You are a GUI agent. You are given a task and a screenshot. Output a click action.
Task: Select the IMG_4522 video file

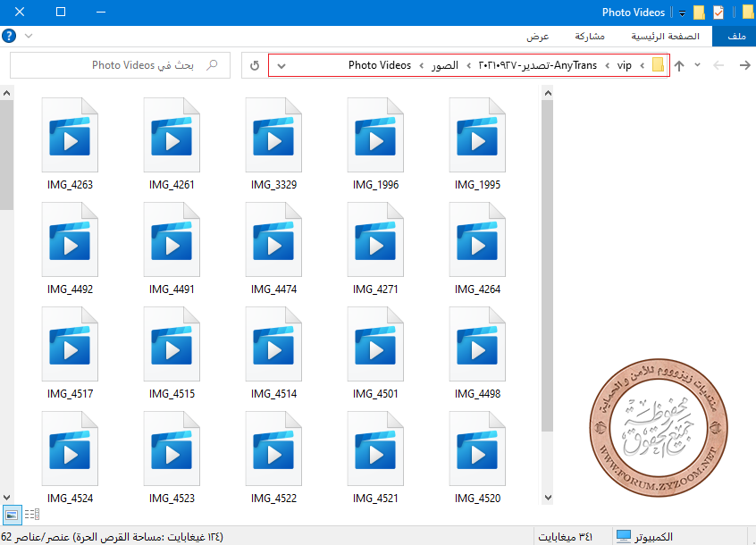(273, 457)
